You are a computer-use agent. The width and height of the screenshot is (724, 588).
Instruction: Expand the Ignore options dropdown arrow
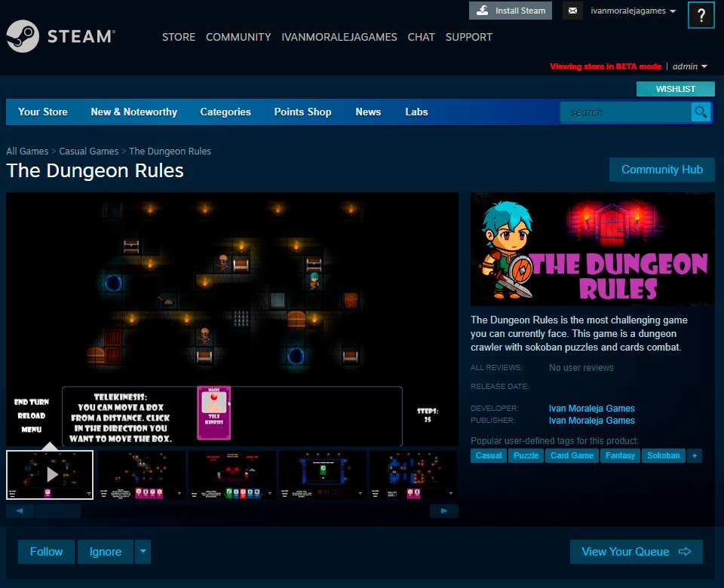(x=143, y=552)
